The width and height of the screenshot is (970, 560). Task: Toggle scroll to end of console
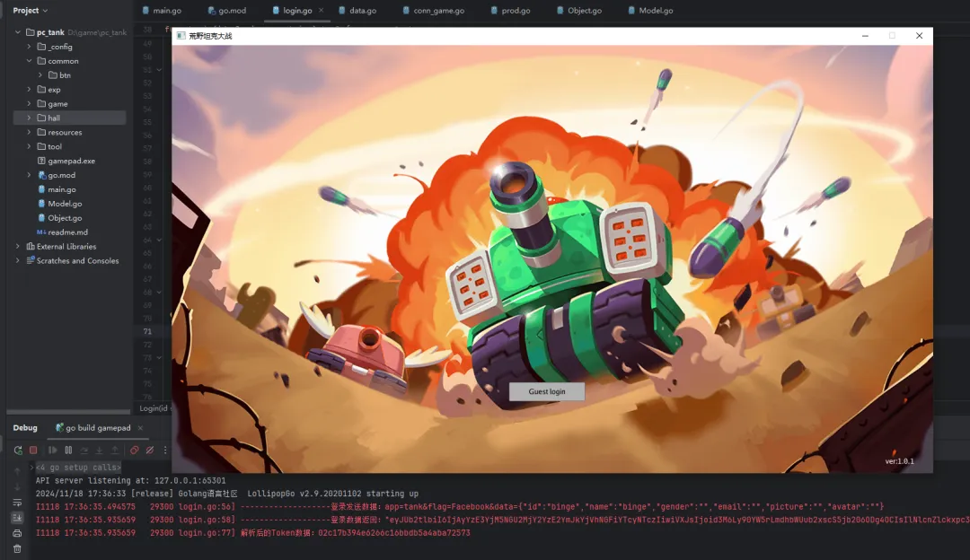[17, 518]
